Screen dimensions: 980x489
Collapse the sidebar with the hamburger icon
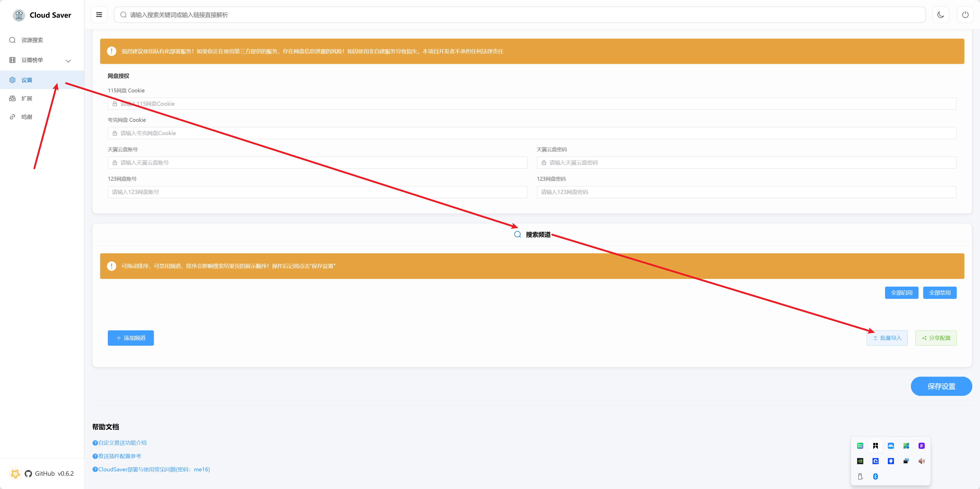click(99, 15)
